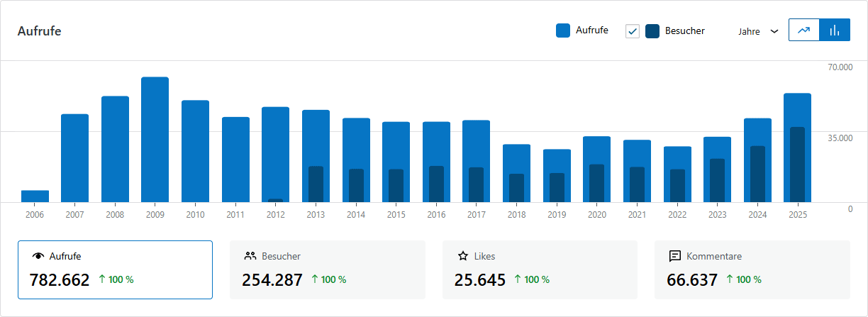Click the Aufrufe legend color swatch
The height and width of the screenshot is (317, 868).
[x=563, y=30]
